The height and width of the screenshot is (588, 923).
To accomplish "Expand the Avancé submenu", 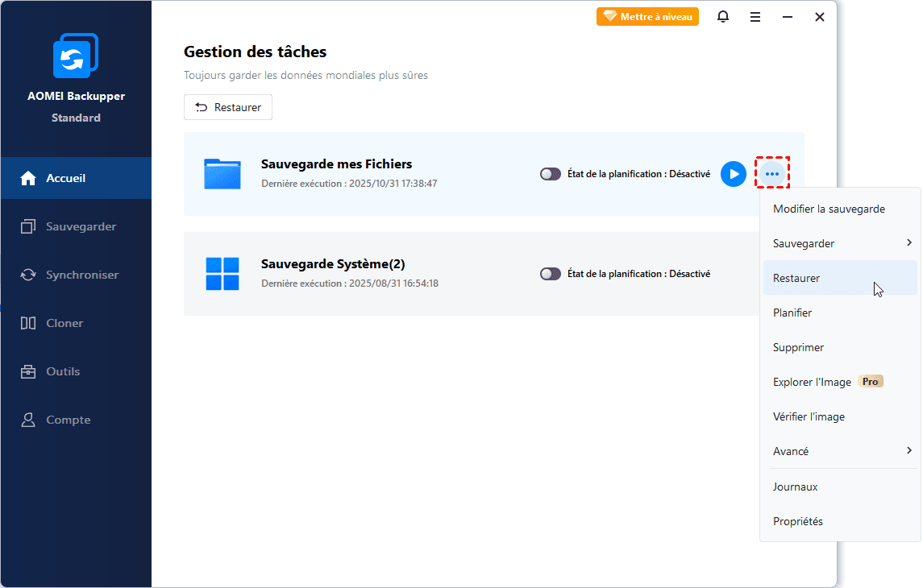I will tap(841, 451).
